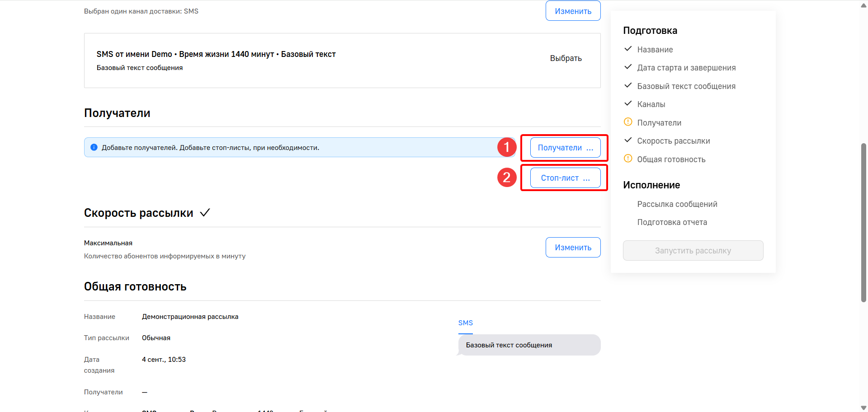The width and height of the screenshot is (868, 412).
Task: Click the checkmark beside Базовый текст сообщения step
Action: [x=628, y=85]
